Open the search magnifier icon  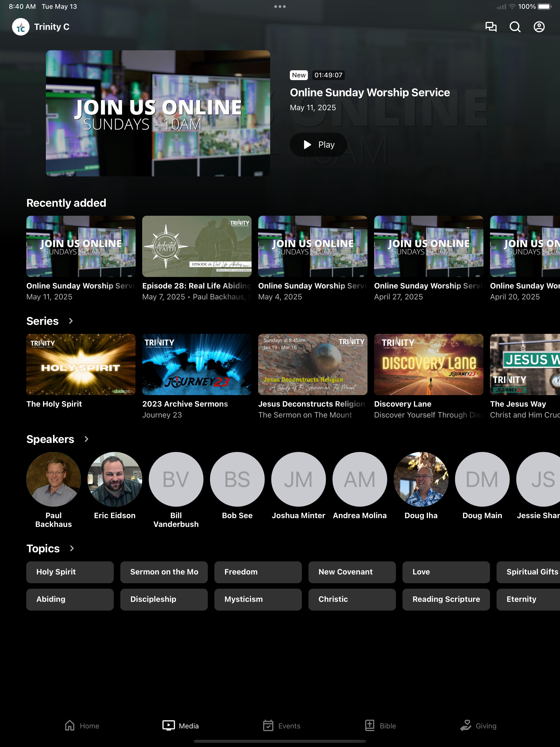[x=515, y=27]
